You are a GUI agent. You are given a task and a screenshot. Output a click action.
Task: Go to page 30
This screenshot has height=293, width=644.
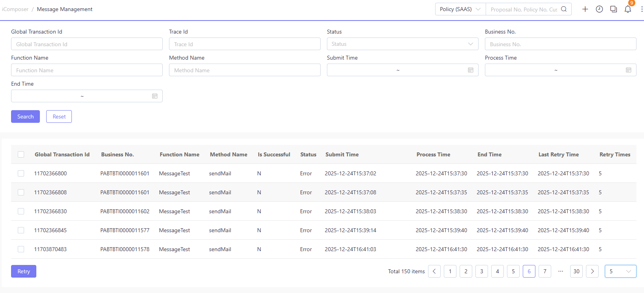coord(576,271)
